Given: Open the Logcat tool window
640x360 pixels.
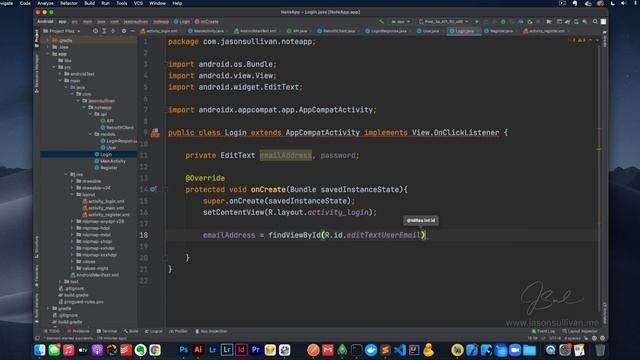Looking at the screenshot, I should coord(154,331).
